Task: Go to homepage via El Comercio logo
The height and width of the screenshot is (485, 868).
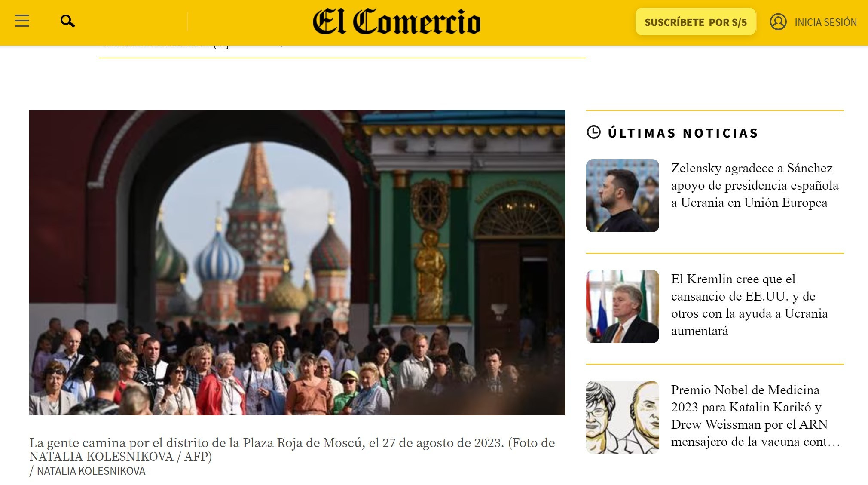Action: 396,22
